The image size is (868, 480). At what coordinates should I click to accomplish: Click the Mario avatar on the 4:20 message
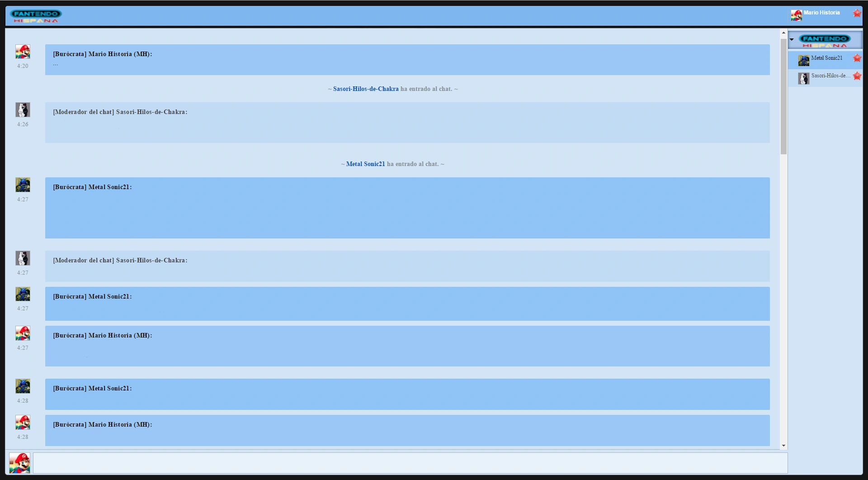(x=23, y=52)
